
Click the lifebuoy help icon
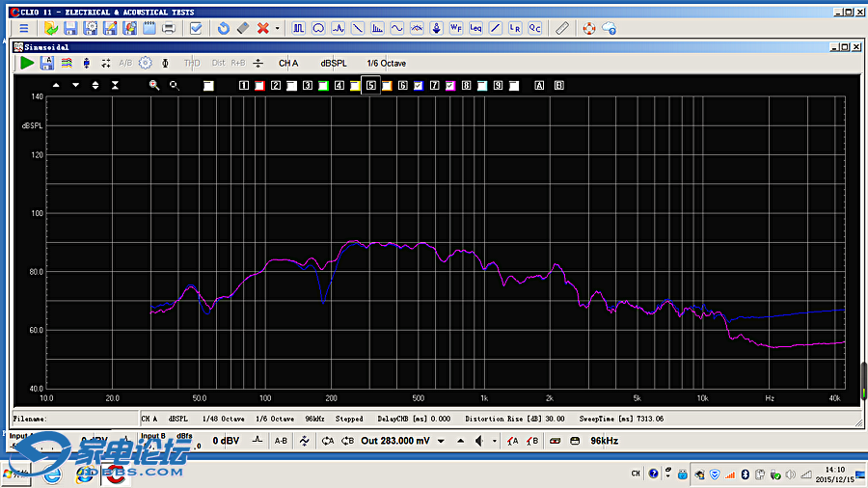(589, 28)
